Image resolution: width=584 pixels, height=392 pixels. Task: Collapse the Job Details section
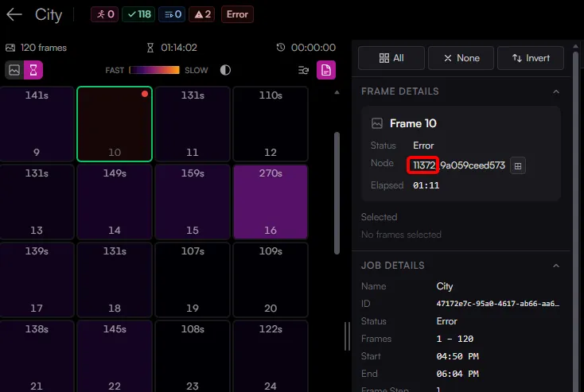pyautogui.click(x=556, y=266)
